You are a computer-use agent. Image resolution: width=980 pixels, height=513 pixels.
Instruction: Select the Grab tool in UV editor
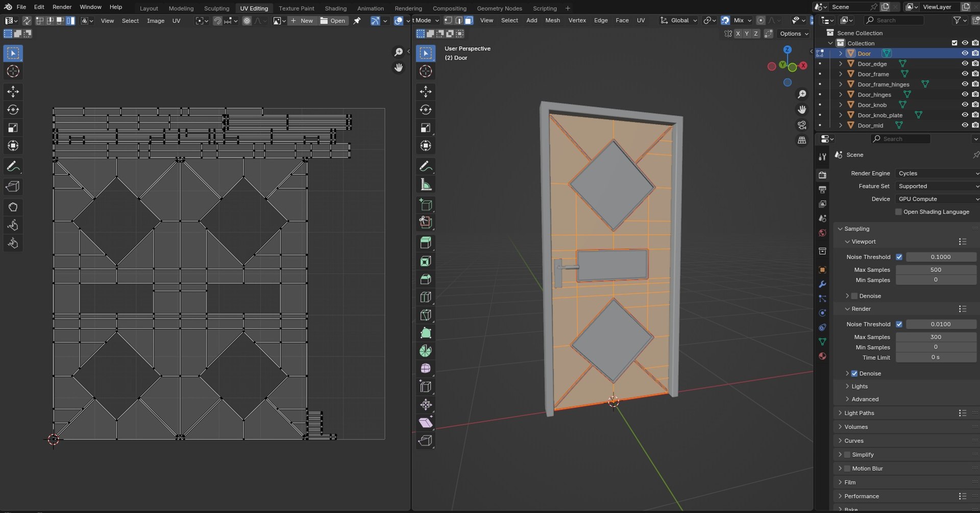pos(13,207)
